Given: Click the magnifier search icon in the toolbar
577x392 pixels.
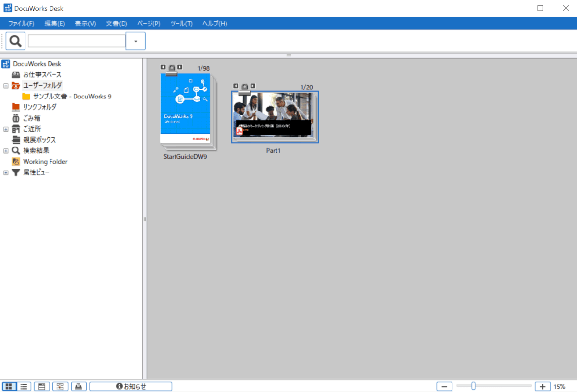Looking at the screenshot, I should 16,41.
